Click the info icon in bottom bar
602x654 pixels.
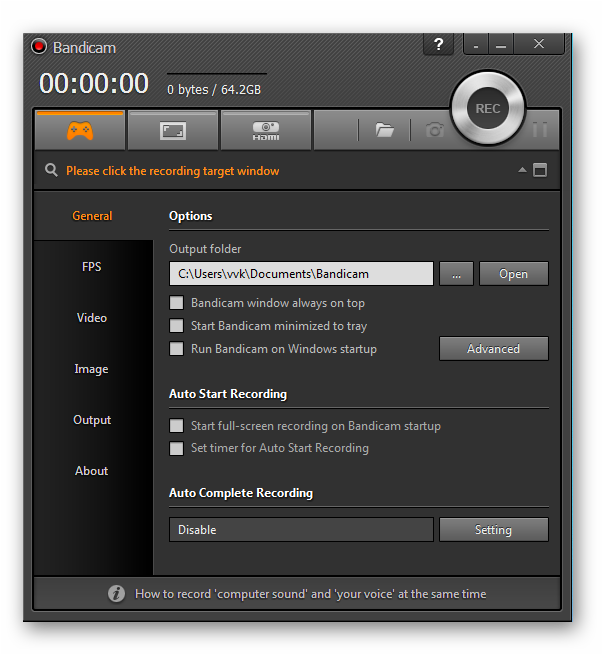click(x=116, y=594)
